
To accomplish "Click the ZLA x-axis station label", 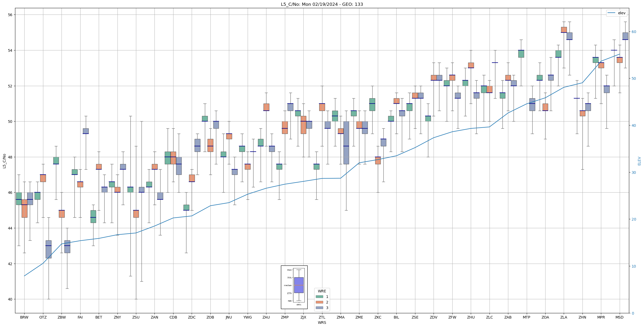I will (x=563, y=317).
